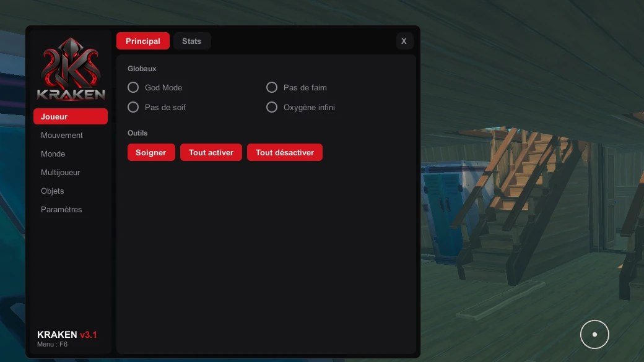644x362 pixels.
Task: Switch to the Stats tab
Action: pyautogui.click(x=192, y=41)
